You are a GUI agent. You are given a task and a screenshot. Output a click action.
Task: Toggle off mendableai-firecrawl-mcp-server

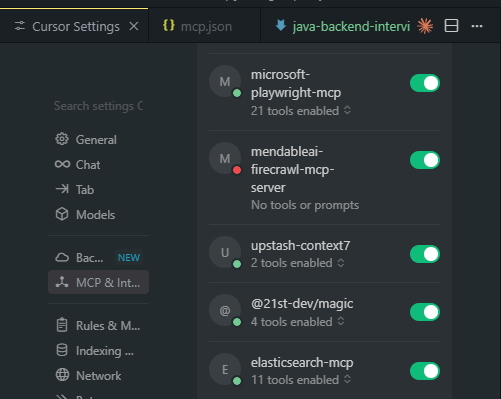coord(425,160)
